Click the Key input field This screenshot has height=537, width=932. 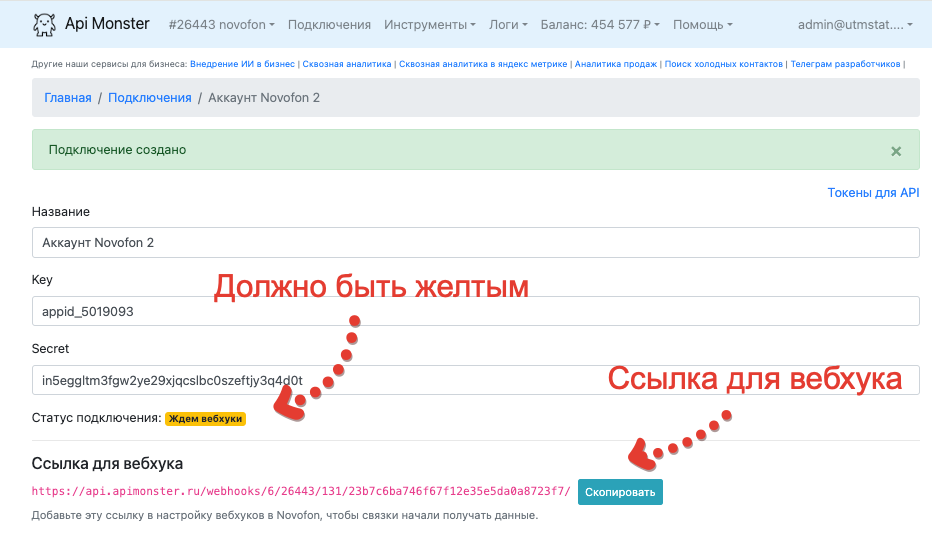coord(476,311)
